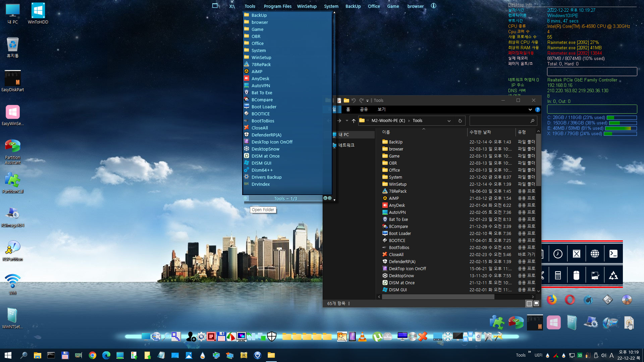
Task: Open Edge from the taskbar
Action: point(106,355)
